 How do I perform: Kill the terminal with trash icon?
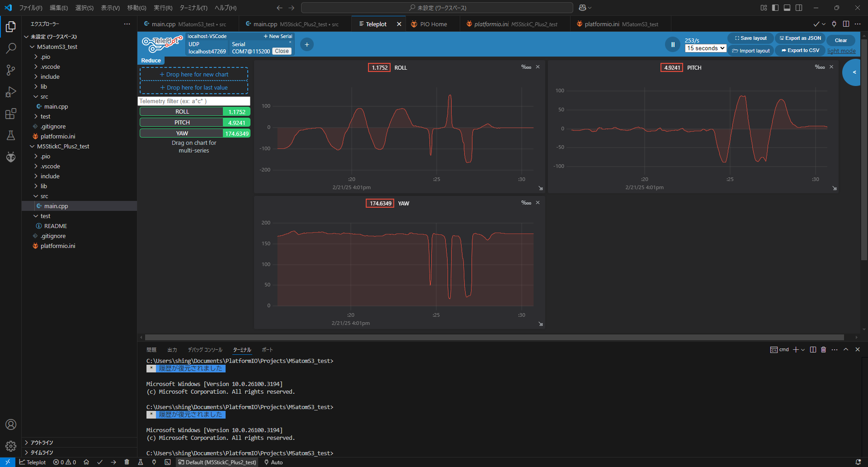(823, 349)
